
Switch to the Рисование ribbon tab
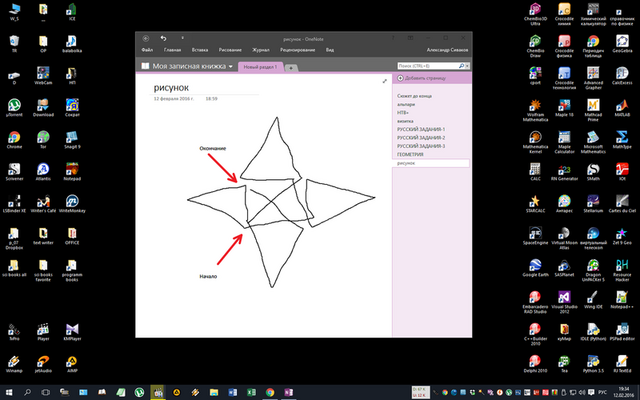[x=230, y=50]
